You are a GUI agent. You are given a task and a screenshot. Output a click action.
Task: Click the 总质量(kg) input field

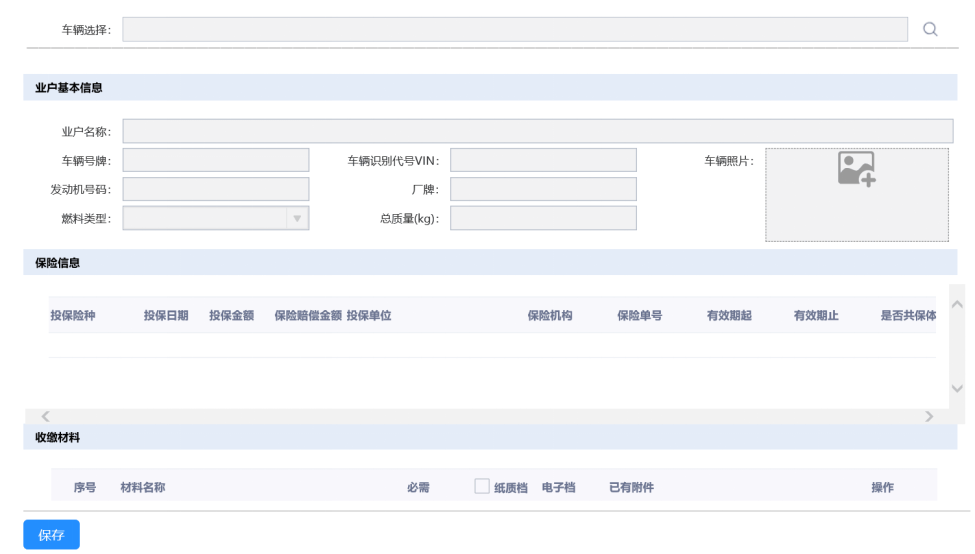point(543,218)
